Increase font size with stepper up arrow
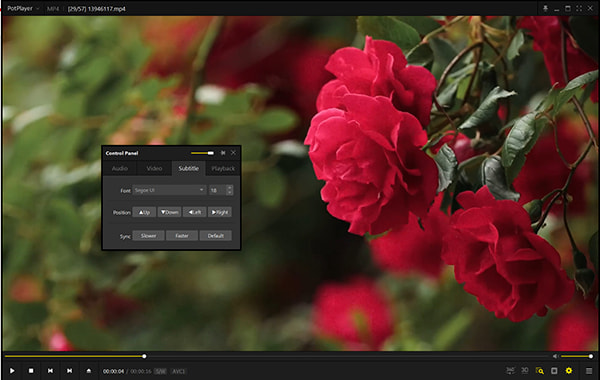600x380 pixels. pos(230,188)
